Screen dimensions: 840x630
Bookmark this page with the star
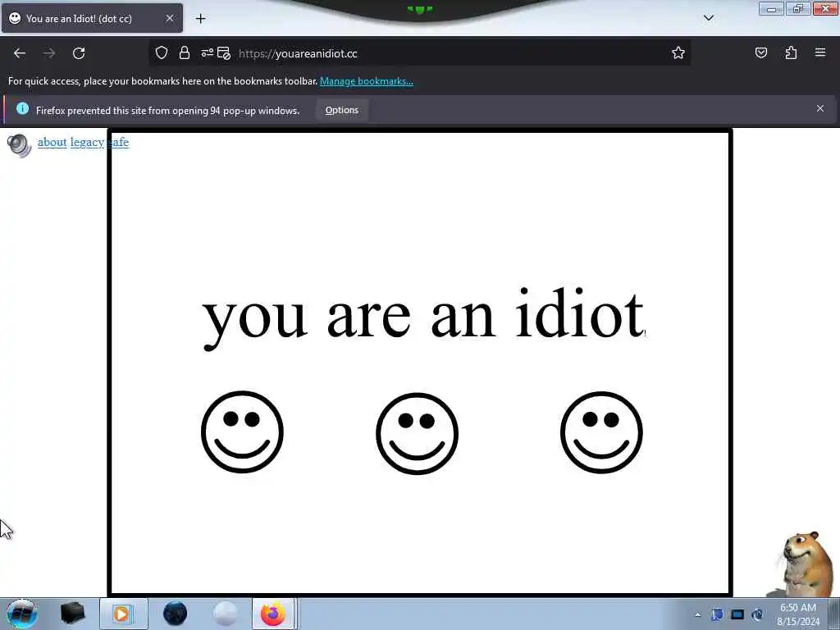click(678, 53)
